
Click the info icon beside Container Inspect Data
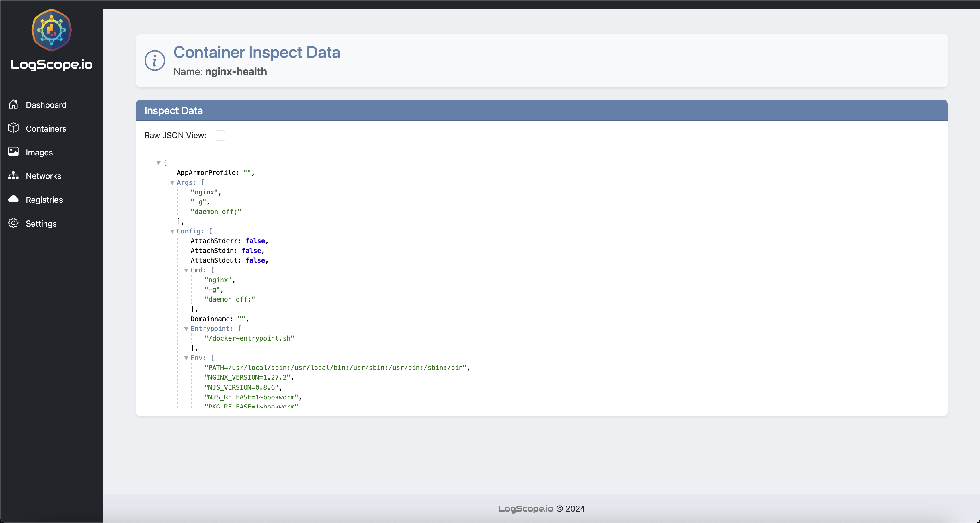click(155, 60)
